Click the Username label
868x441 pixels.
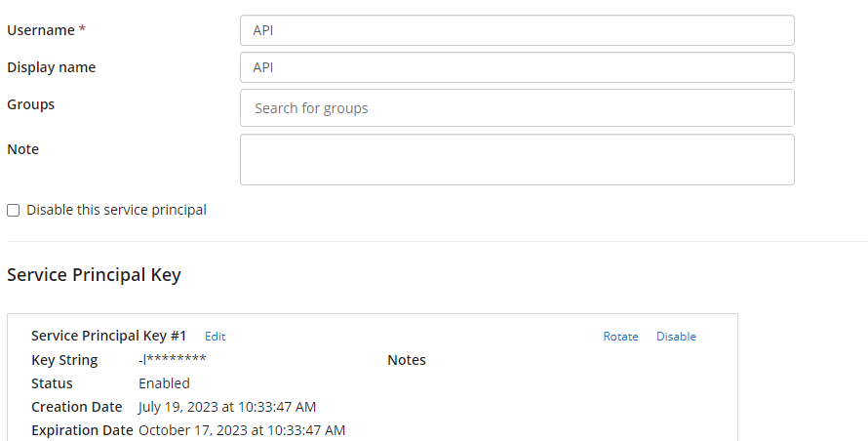pyautogui.click(x=41, y=30)
